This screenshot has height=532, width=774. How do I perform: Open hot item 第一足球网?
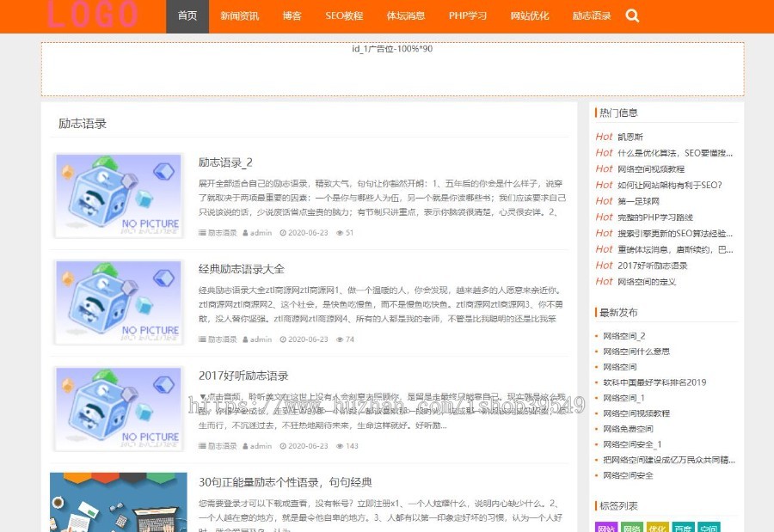point(638,201)
